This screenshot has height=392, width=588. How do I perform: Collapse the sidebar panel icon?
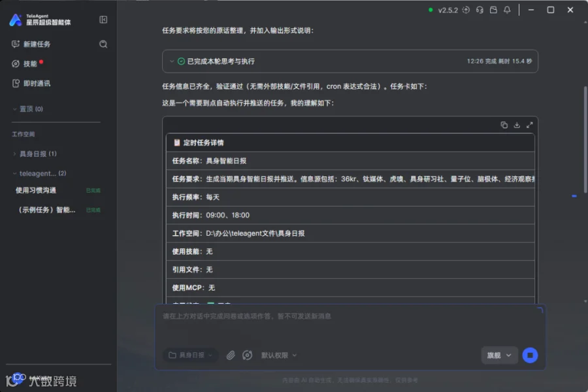coord(103,20)
